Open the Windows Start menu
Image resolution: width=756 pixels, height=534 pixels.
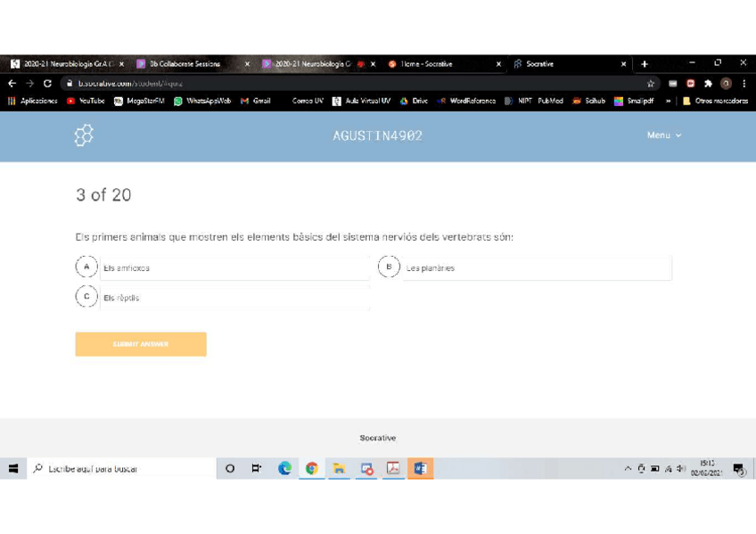(x=13, y=468)
